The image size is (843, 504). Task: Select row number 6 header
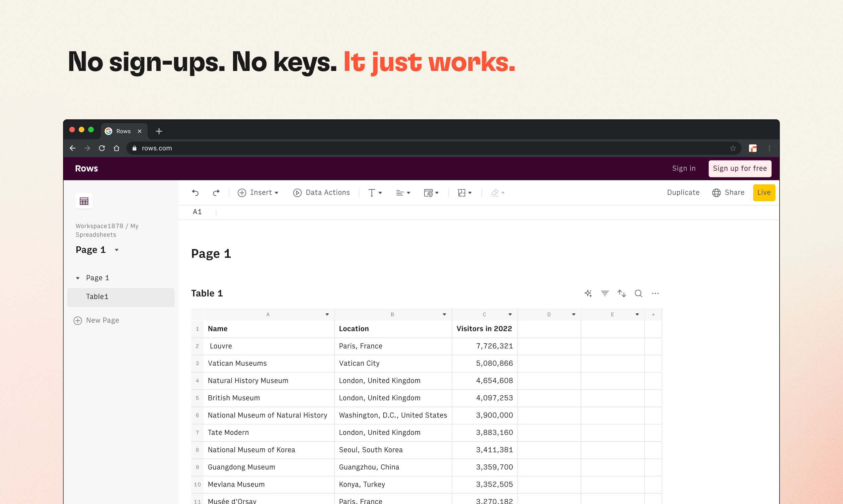coord(197,415)
